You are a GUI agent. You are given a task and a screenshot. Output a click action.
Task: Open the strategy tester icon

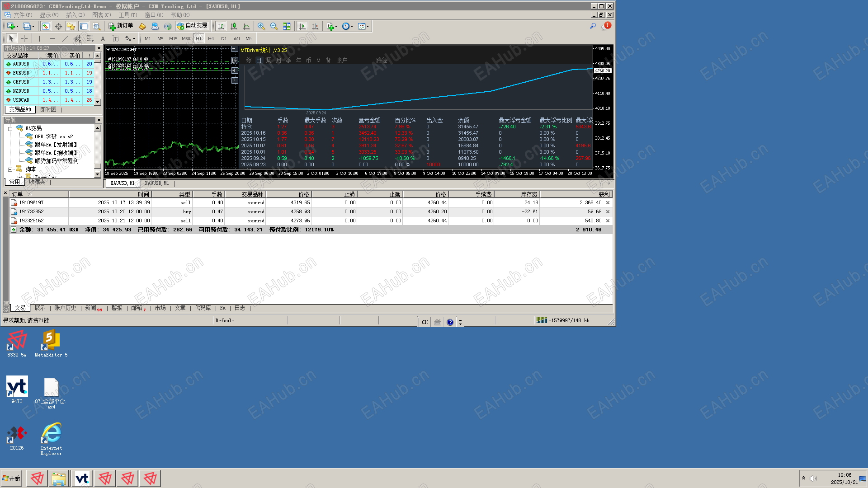[96, 26]
